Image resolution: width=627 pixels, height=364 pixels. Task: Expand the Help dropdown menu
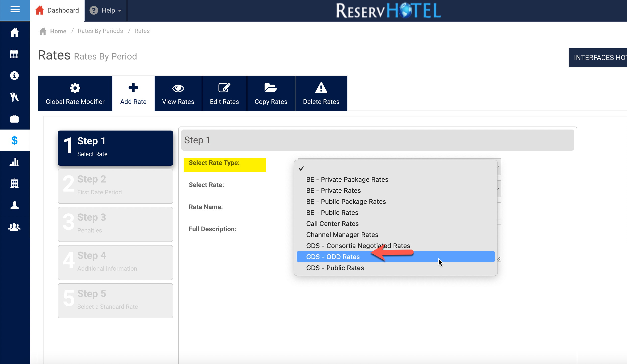click(106, 11)
